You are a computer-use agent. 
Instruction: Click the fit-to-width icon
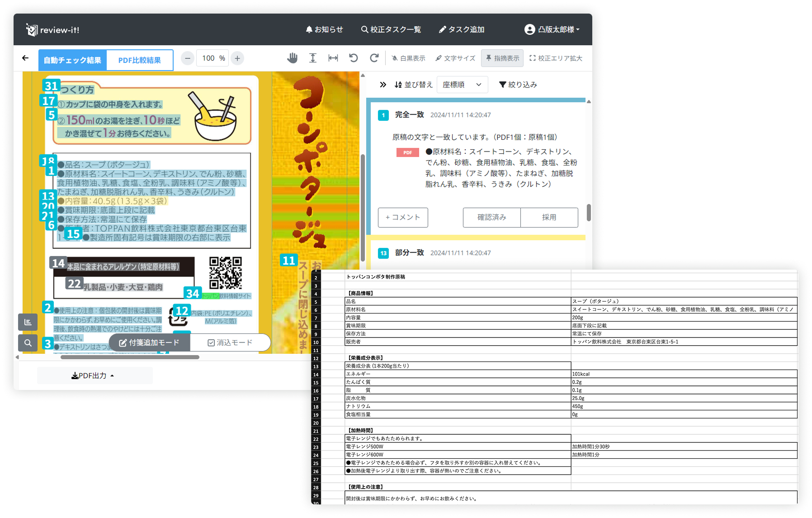[333, 58]
